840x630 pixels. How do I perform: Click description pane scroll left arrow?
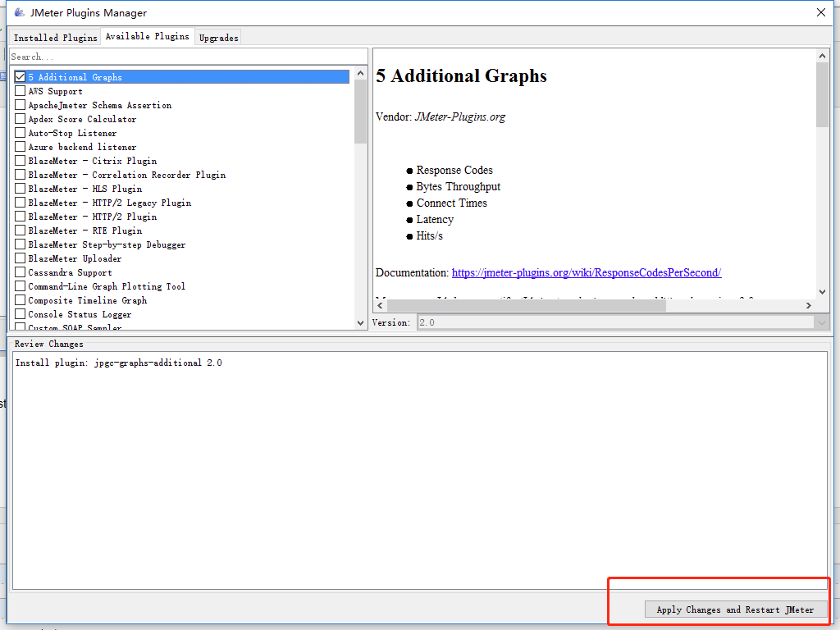point(380,305)
